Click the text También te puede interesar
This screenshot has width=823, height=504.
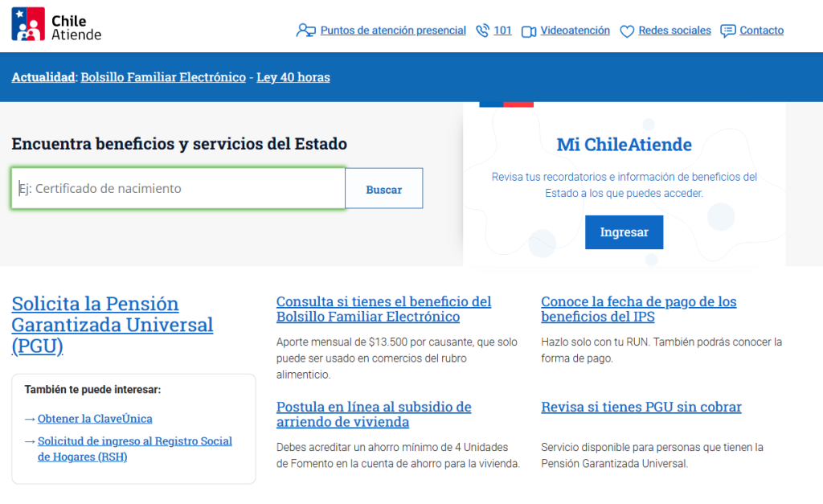(x=92, y=390)
